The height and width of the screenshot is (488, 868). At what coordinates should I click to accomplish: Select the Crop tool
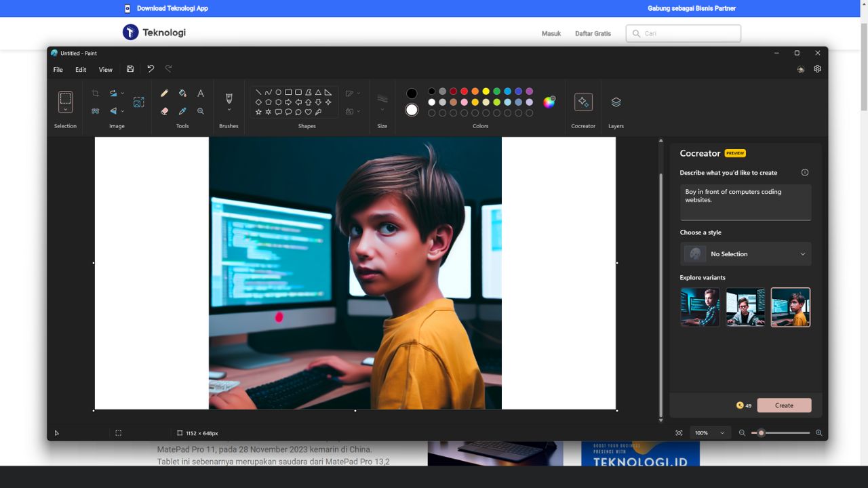coord(95,93)
